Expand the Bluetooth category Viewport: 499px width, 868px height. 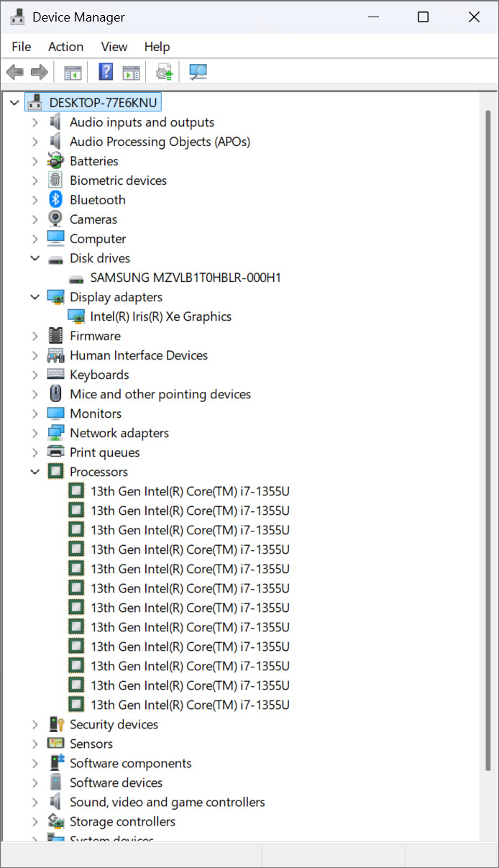35,200
